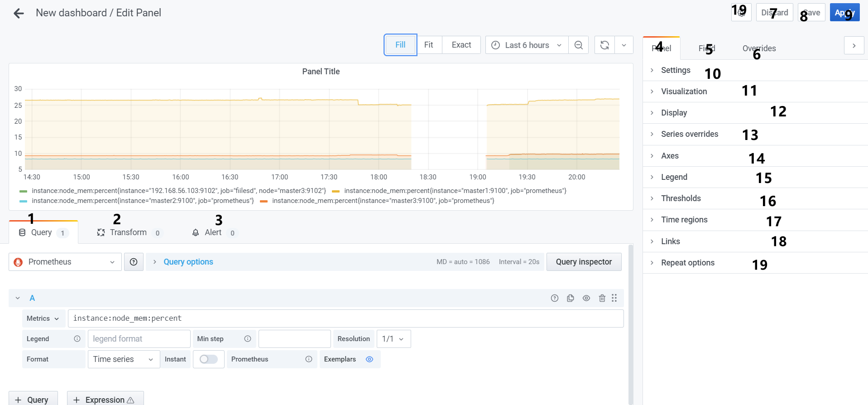
Task: Click the Legend info icon
Action: pos(77,339)
